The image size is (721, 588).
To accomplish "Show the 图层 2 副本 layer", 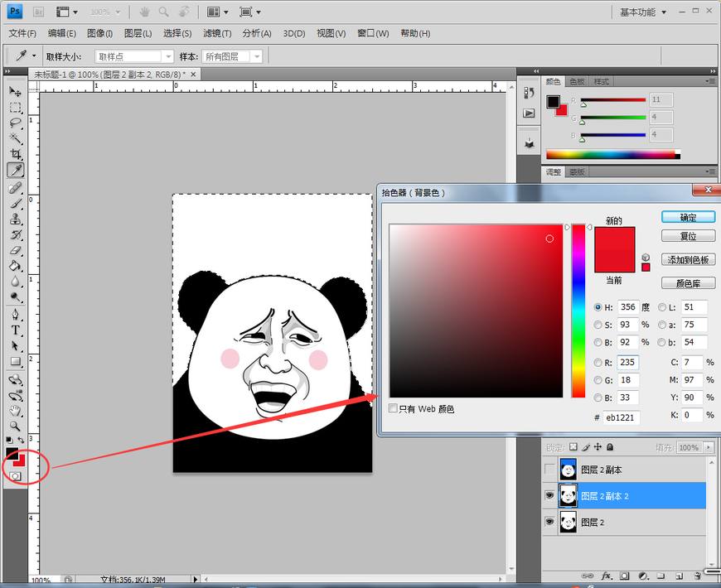I will 549,470.
